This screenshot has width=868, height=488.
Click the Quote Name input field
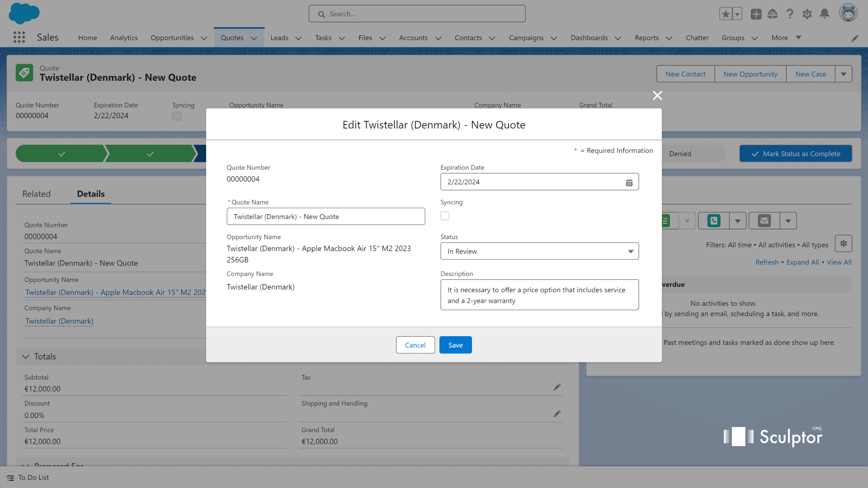click(x=325, y=216)
